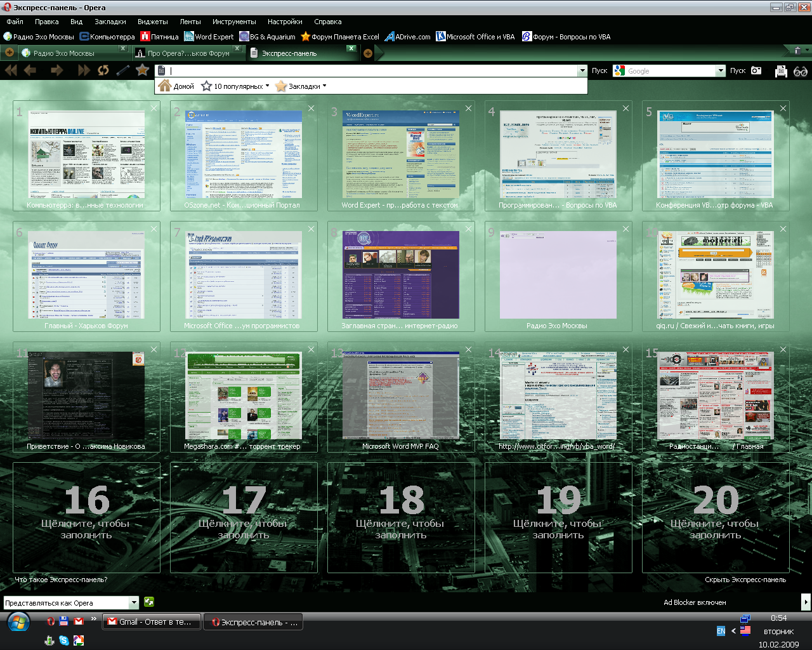Click the print preview icon
The image size is (812, 650).
[781, 71]
